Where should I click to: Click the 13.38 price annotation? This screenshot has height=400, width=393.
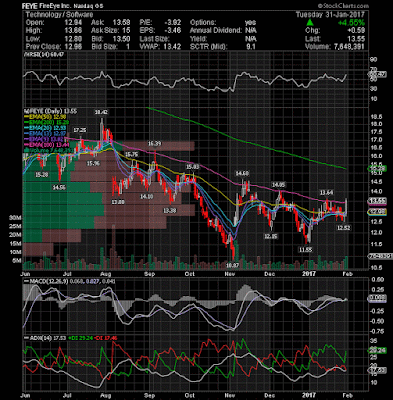click(x=170, y=211)
